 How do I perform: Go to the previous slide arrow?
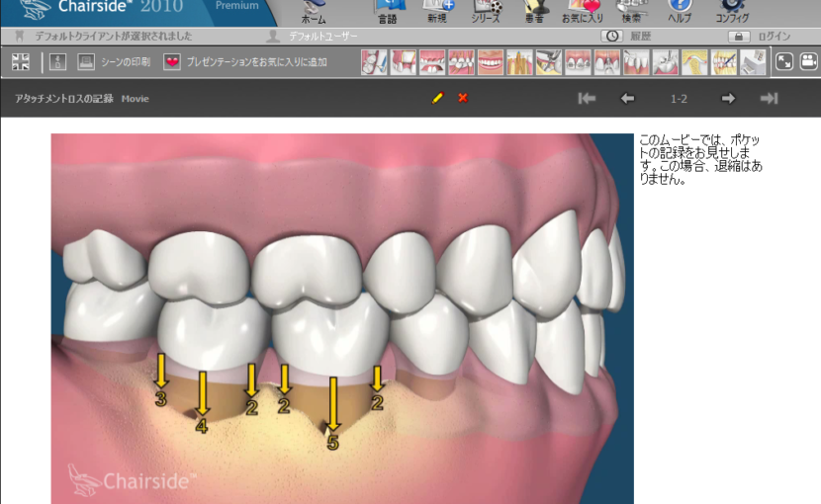pyautogui.click(x=627, y=98)
